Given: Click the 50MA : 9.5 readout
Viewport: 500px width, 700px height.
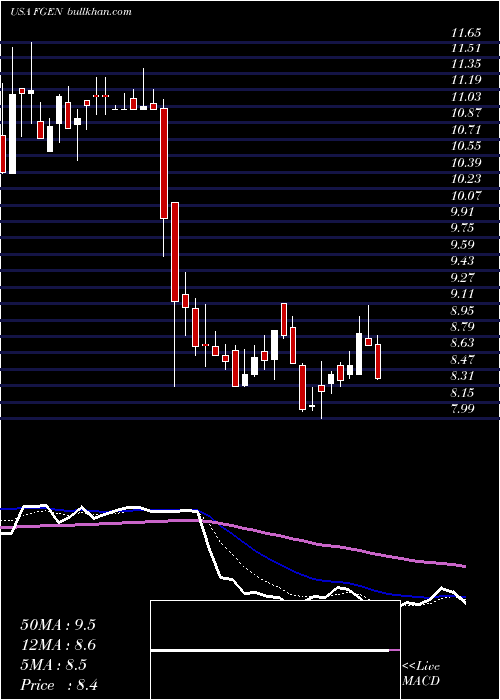Looking at the screenshot, I should point(58,625).
